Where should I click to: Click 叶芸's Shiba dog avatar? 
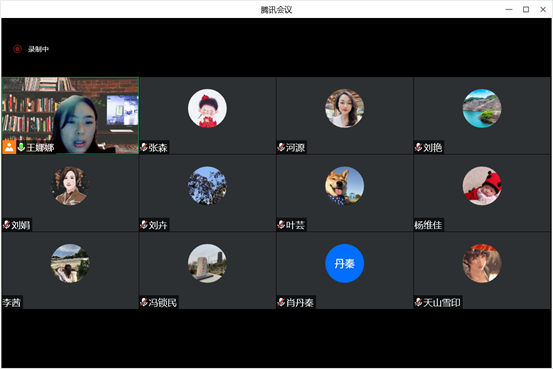(345, 186)
